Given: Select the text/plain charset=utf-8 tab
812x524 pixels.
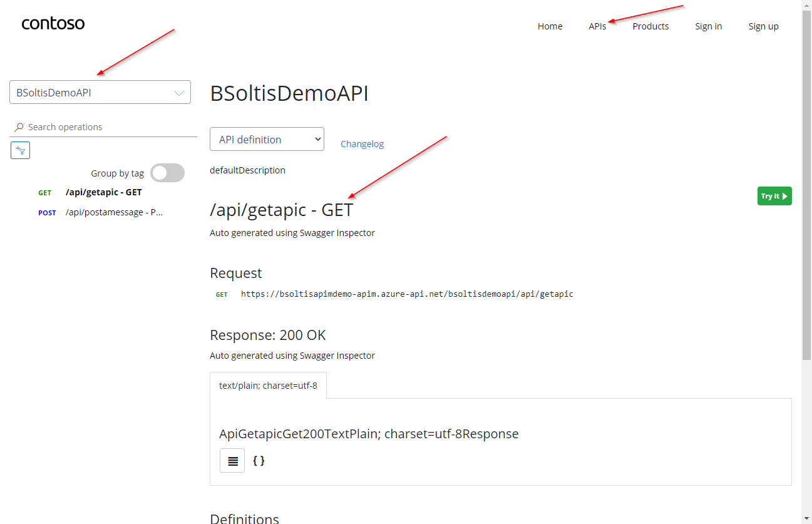Looking at the screenshot, I should pos(268,385).
